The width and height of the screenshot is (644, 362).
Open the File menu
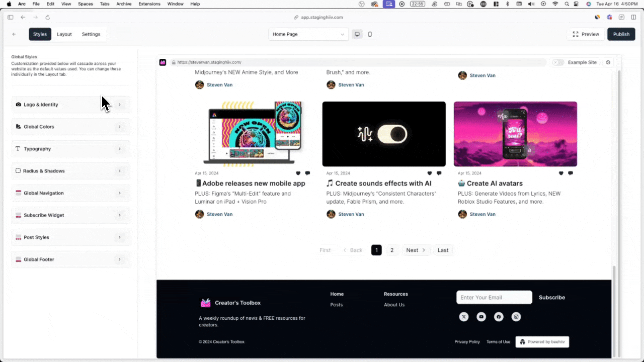coord(36,4)
